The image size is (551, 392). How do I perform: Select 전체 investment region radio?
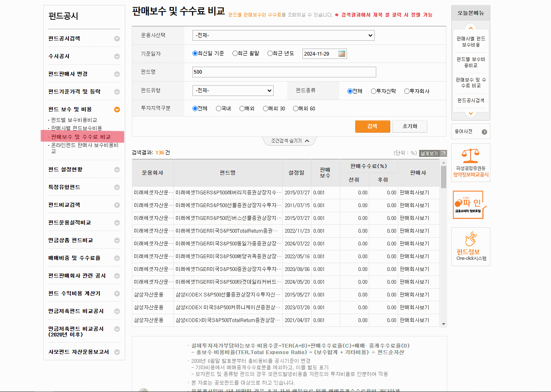click(x=195, y=108)
